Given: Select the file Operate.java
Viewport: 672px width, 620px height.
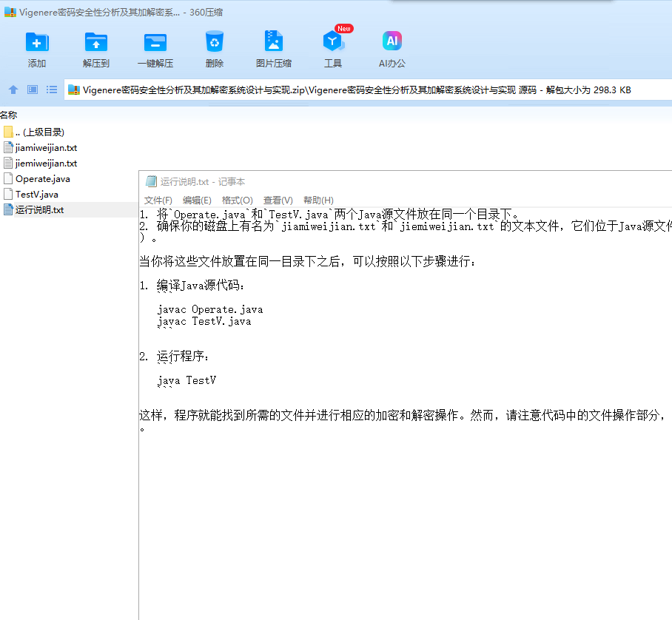Looking at the screenshot, I should pos(43,178).
